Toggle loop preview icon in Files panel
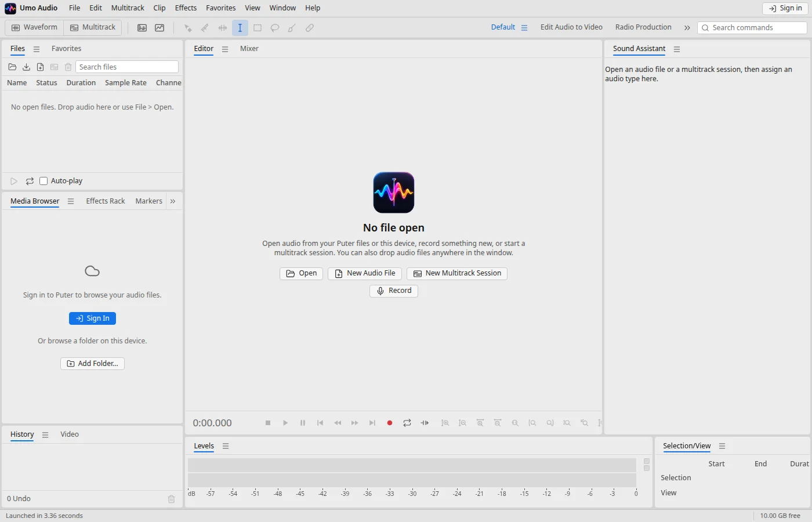The height and width of the screenshot is (522, 812). pos(30,181)
